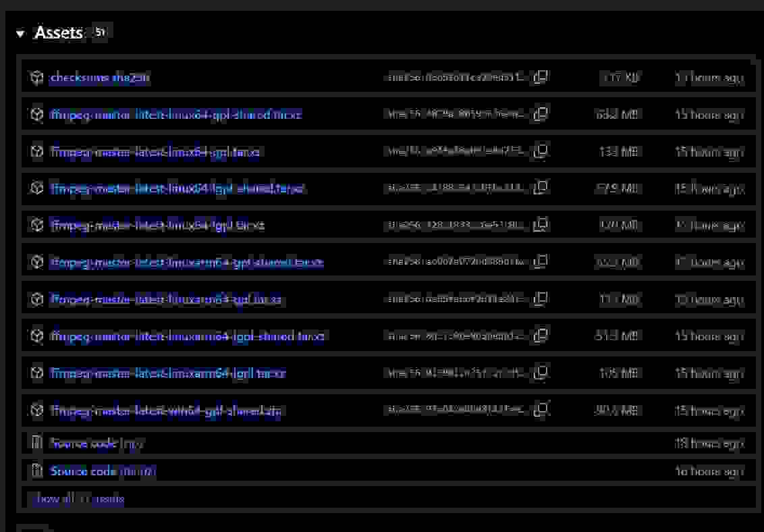Download ffmpeg-master-latest-linuxarm64-gpl-shared.tar.xz
Image resolution: width=764 pixels, height=532 pixels.
(187, 262)
